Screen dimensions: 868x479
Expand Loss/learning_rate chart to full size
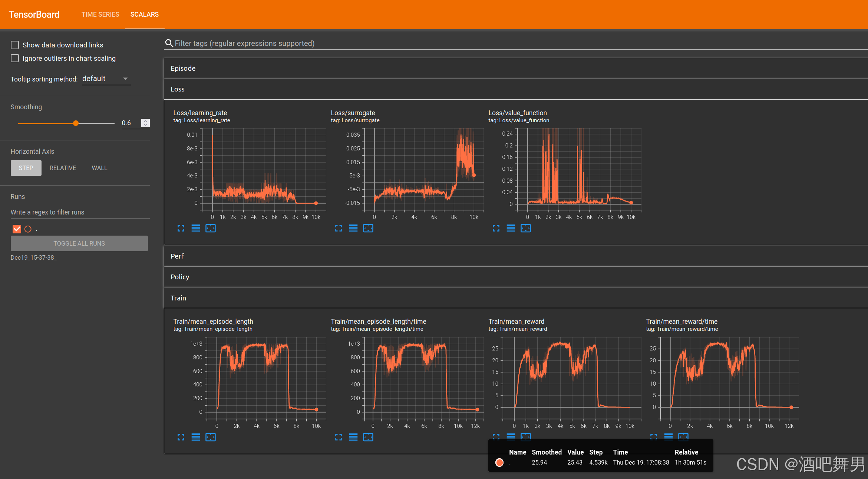point(181,228)
